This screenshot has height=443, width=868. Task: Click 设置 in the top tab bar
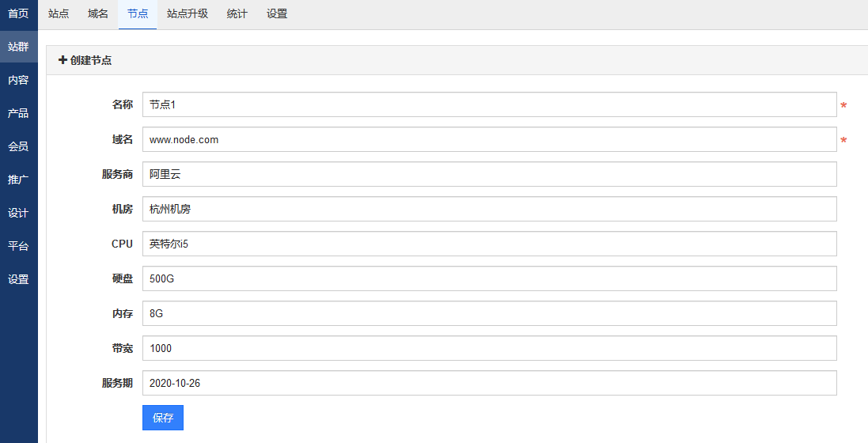pyautogui.click(x=277, y=13)
